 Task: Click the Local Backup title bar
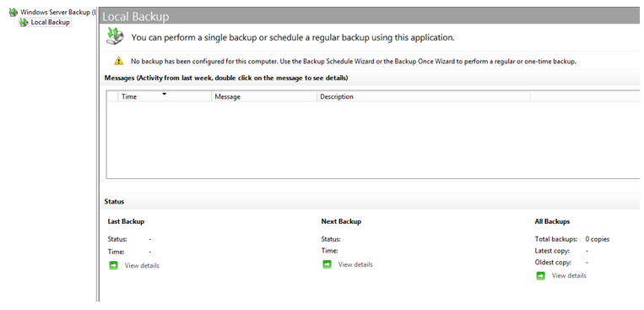[370, 16]
